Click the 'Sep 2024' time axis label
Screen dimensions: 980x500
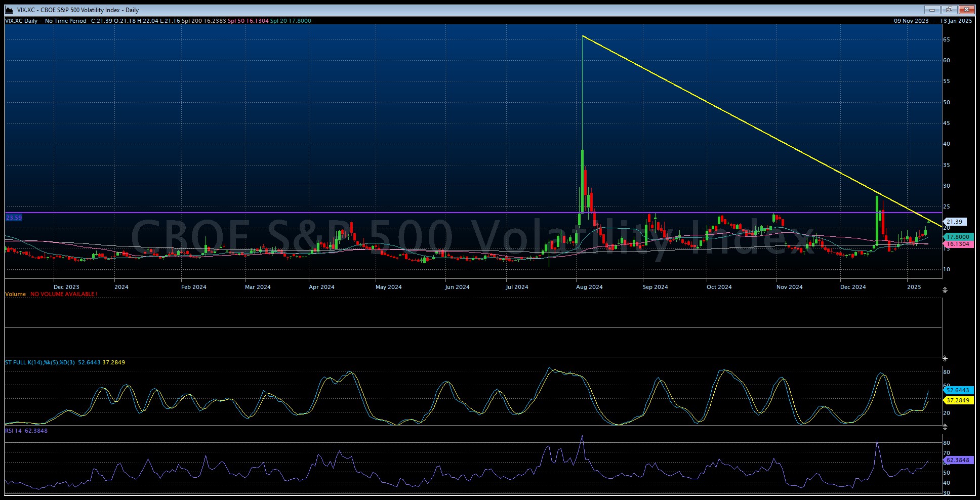coord(656,287)
